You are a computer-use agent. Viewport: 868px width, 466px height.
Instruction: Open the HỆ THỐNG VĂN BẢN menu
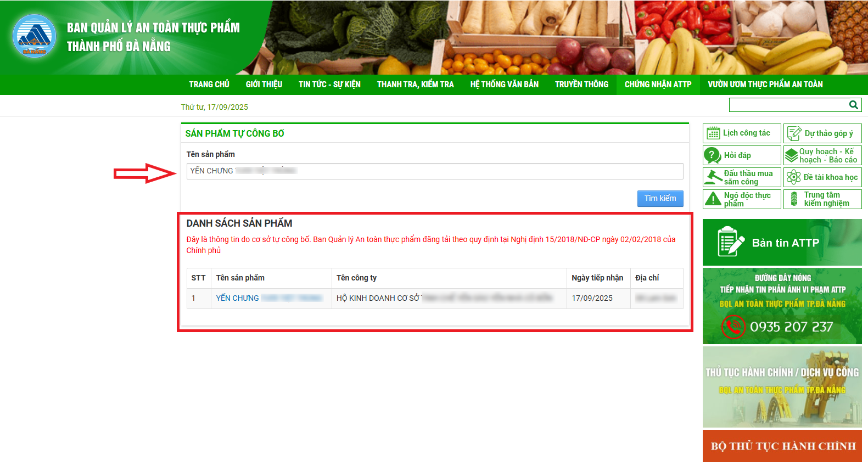(504, 85)
